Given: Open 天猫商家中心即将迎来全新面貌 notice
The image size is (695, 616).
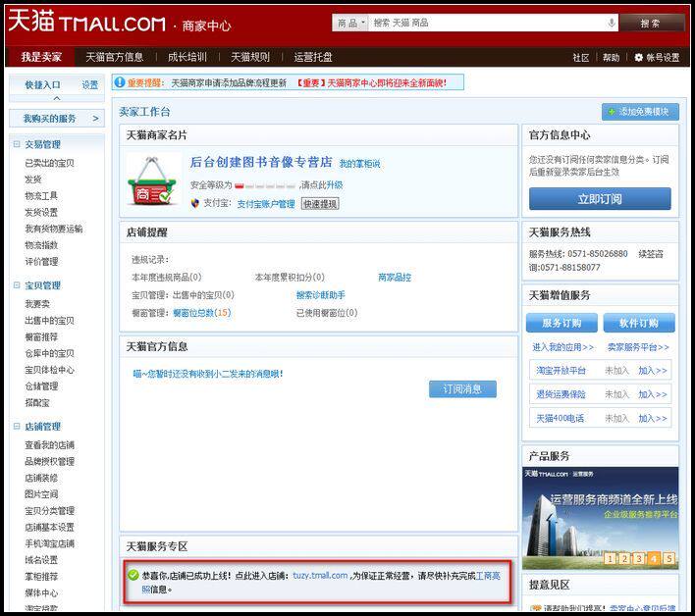Looking at the screenshot, I should [x=371, y=82].
